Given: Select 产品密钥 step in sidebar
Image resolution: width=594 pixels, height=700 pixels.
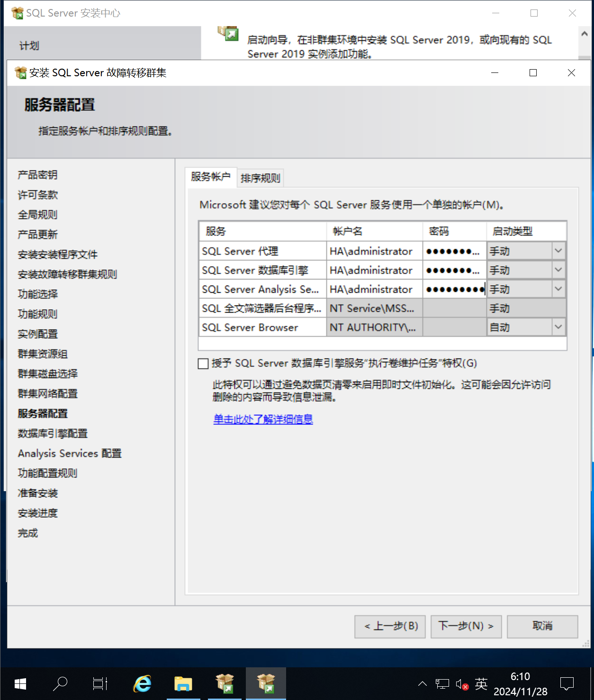Looking at the screenshot, I should 37,175.
